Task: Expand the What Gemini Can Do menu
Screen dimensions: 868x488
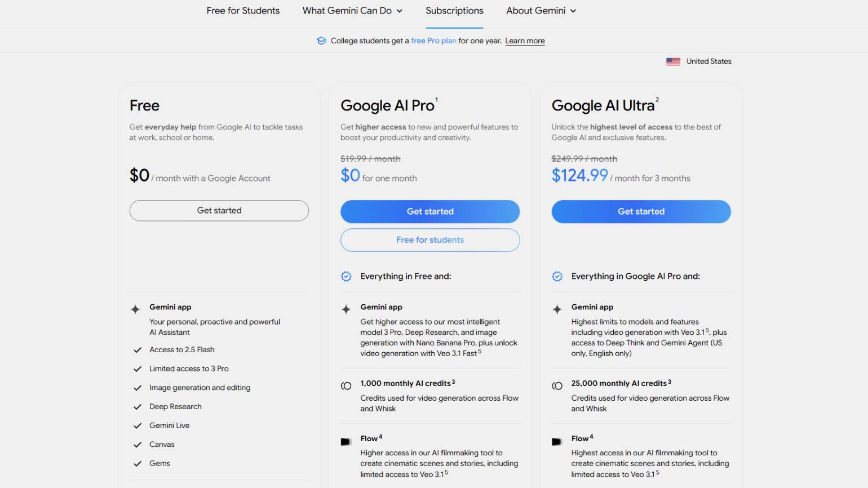Action: click(x=352, y=11)
